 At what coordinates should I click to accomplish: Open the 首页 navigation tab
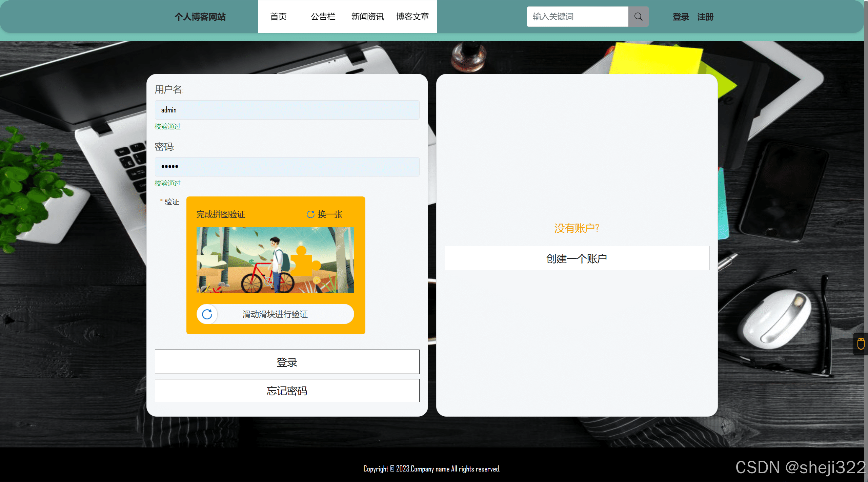278,17
